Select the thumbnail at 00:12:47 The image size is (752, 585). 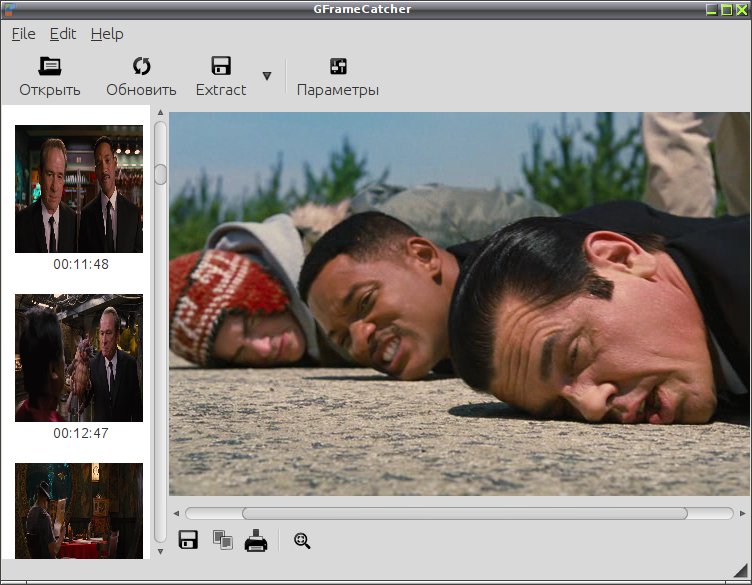coord(79,358)
